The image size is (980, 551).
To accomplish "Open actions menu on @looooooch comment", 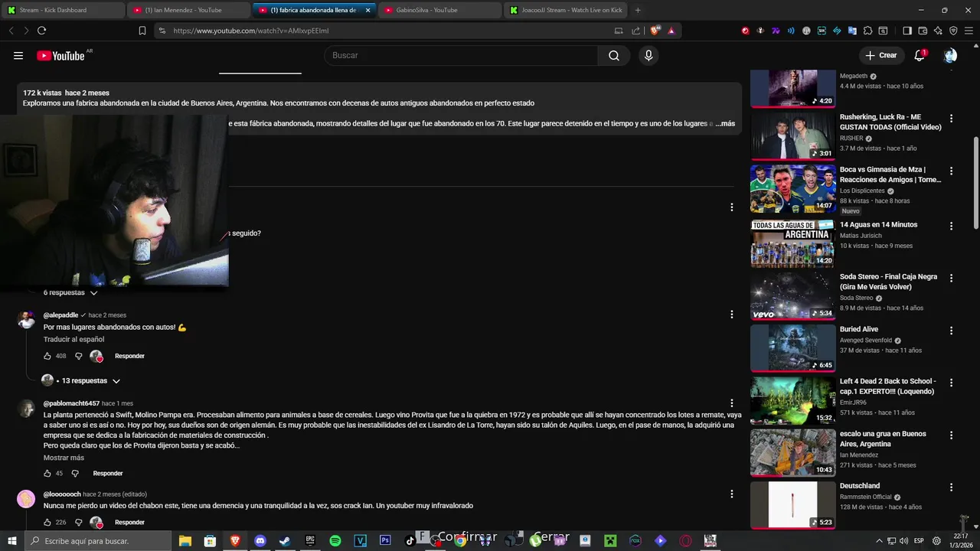I will [x=732, y=494].
